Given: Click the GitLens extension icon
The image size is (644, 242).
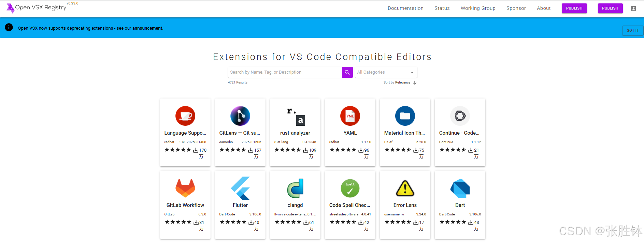Looking at the screenshot, I should click(240, 116).
